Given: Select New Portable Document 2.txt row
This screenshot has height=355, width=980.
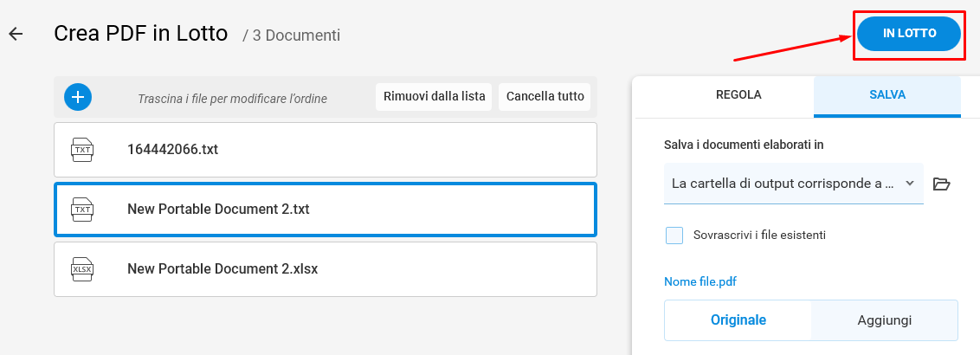Looking at the screenshot, I should pyautogui.click(x=326, y=210).
